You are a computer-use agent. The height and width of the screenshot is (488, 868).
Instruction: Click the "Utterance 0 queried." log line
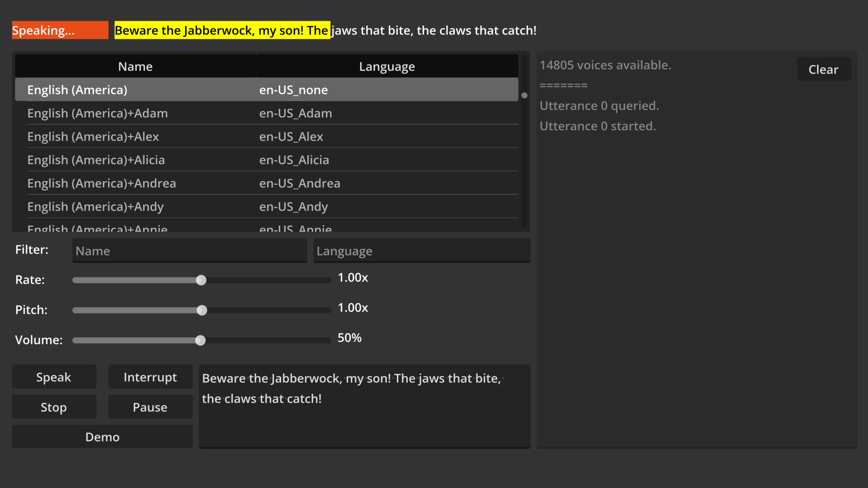[599, 106]
